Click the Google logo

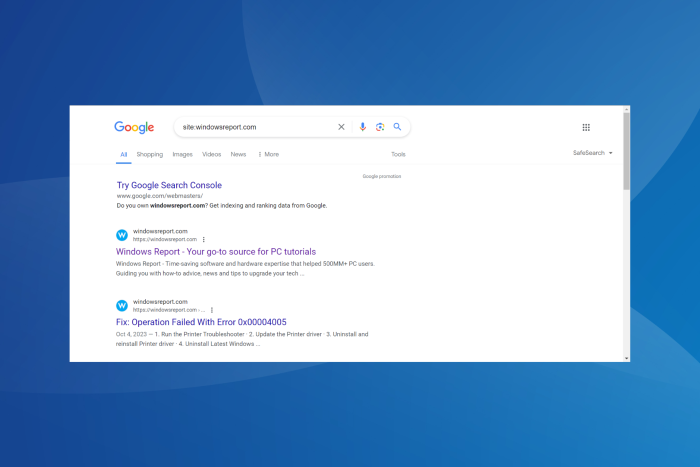(134, 128)
